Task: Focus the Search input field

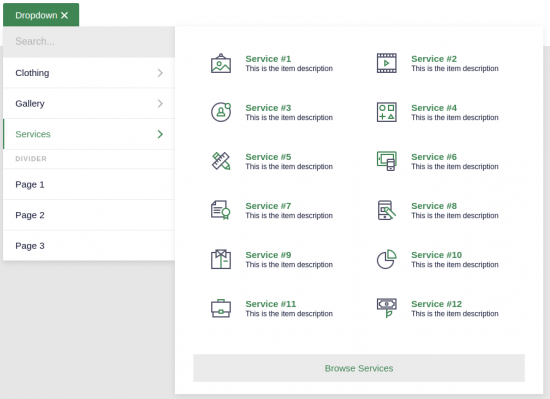Action: (x=89, y=42)
